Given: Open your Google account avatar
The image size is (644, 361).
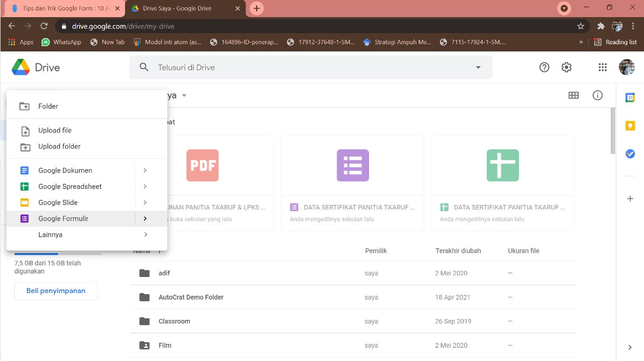Looking at the screenshot, I should (x=627, y=67).
